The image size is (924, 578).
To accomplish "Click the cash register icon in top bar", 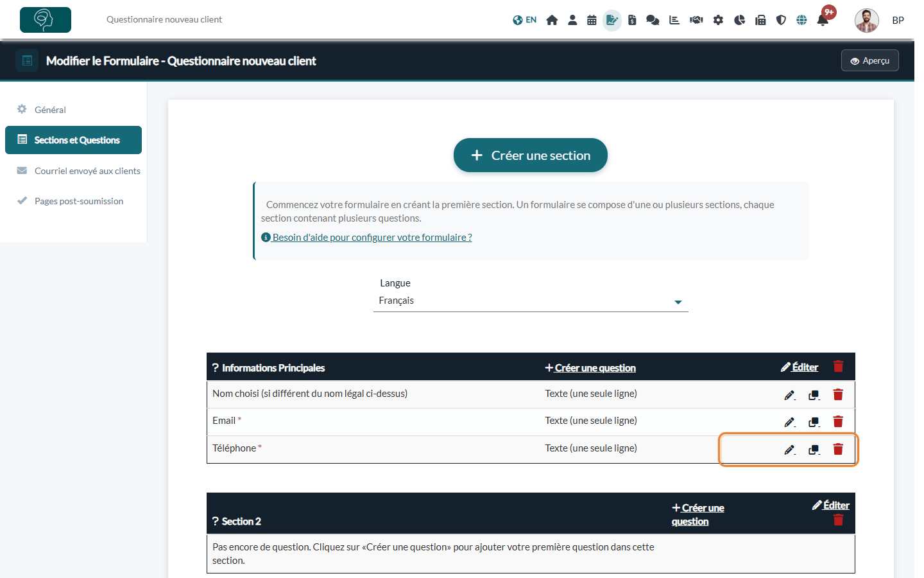I will (x=760, y=20).
